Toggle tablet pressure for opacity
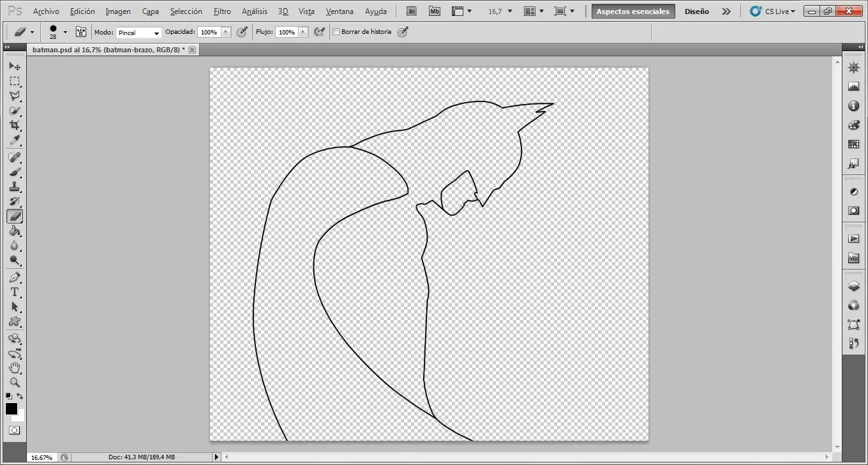 (x=242, y=32)
